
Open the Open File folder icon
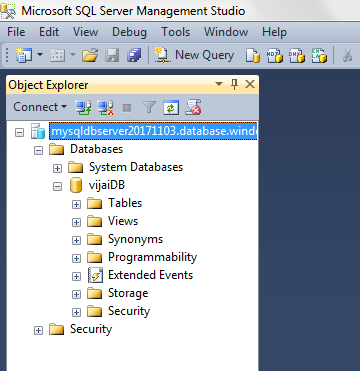[x=90, y=55]
